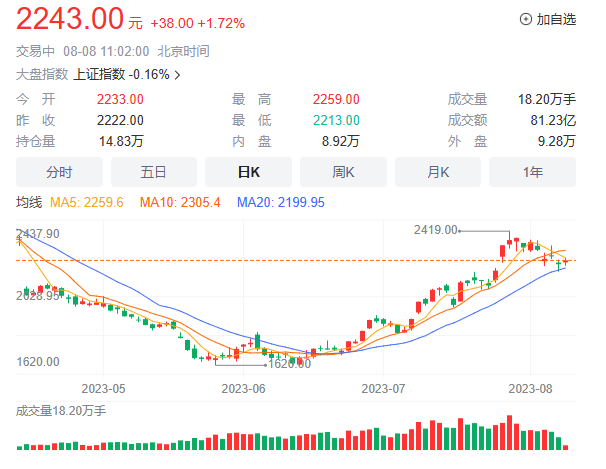Click the 持仓量 value 14.83万

click(121, 141)
